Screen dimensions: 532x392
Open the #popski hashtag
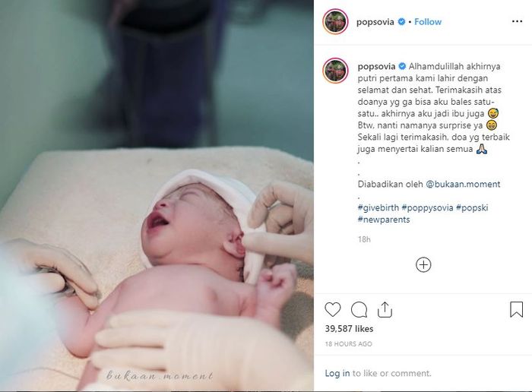click(x=472, y=207)
